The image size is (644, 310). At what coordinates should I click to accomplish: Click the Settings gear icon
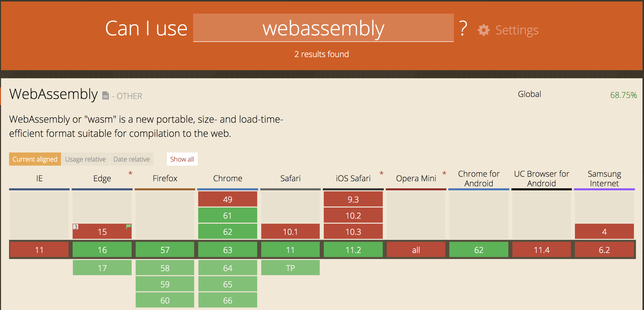click(x=484, y=30)
